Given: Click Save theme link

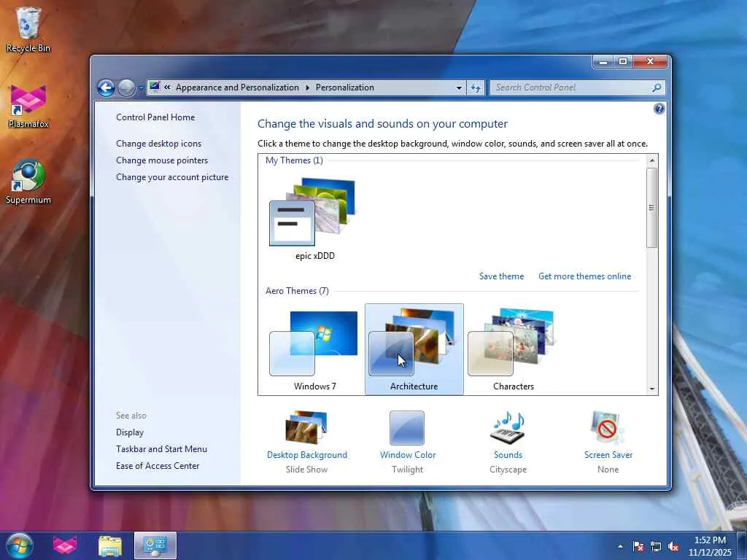Looking at the screenshot, I should (x=501, y=276).
